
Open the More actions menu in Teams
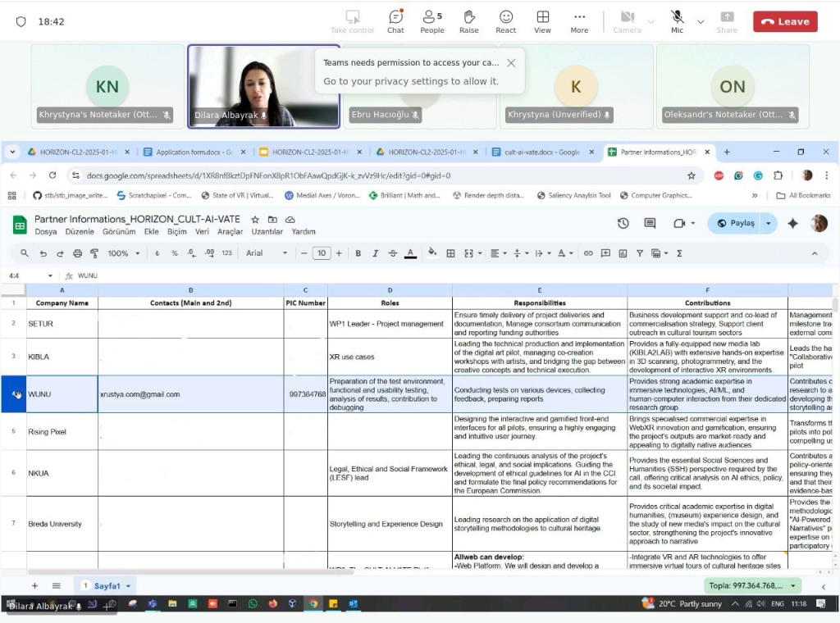click(579, 21)
